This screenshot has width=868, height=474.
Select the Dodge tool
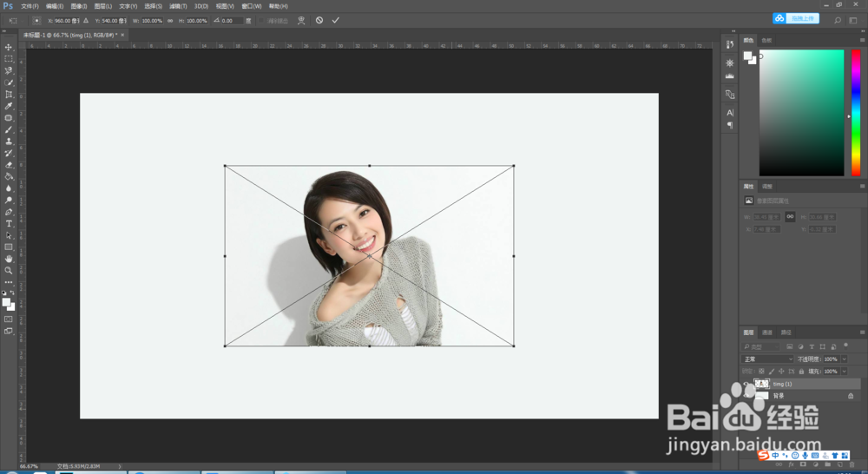(9, 200)
